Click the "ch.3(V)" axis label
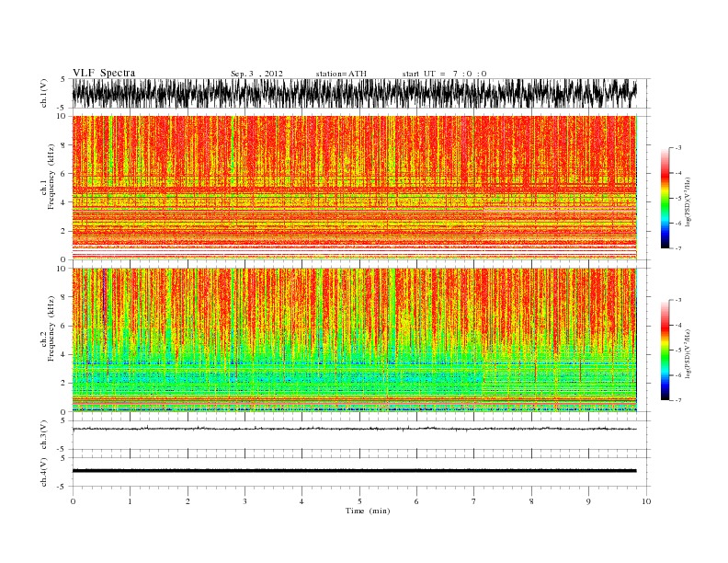This screenshot has height=563, width=728. coord(44,435)
